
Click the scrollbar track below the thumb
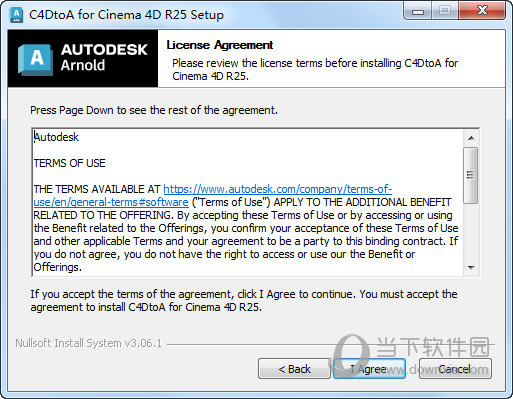coord(471,232)
